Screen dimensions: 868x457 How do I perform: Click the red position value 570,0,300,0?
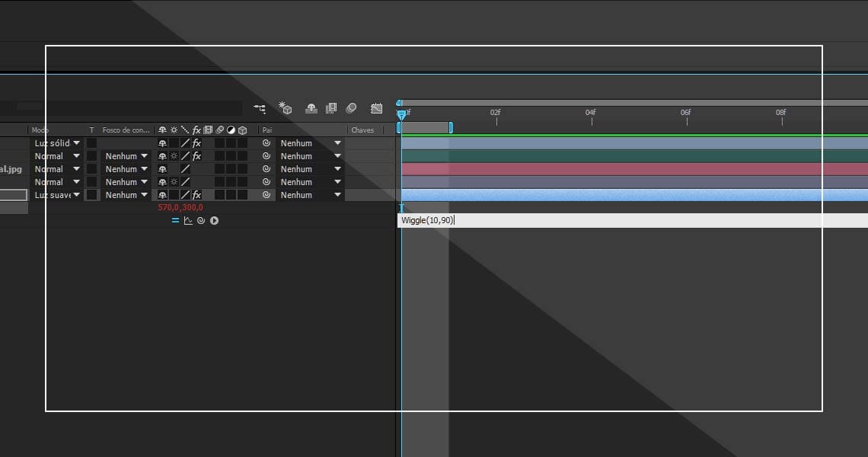point(180,207)
